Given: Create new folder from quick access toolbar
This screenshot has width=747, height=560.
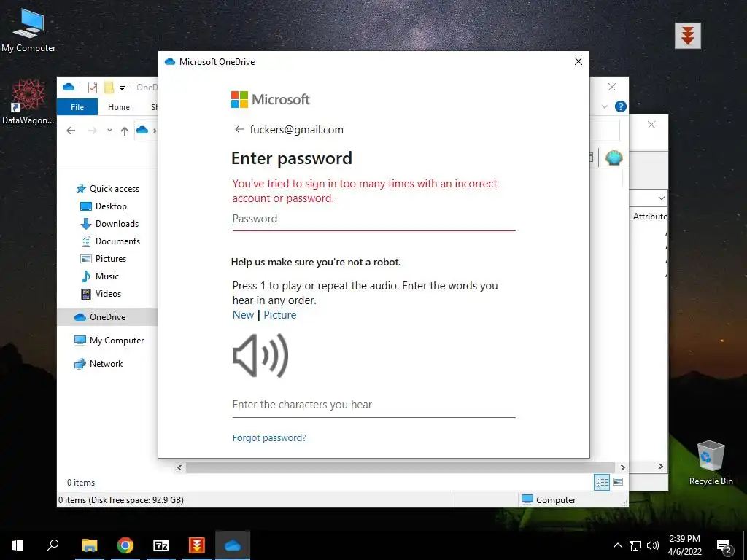Looking at the screenshot, I should (109, 87).
